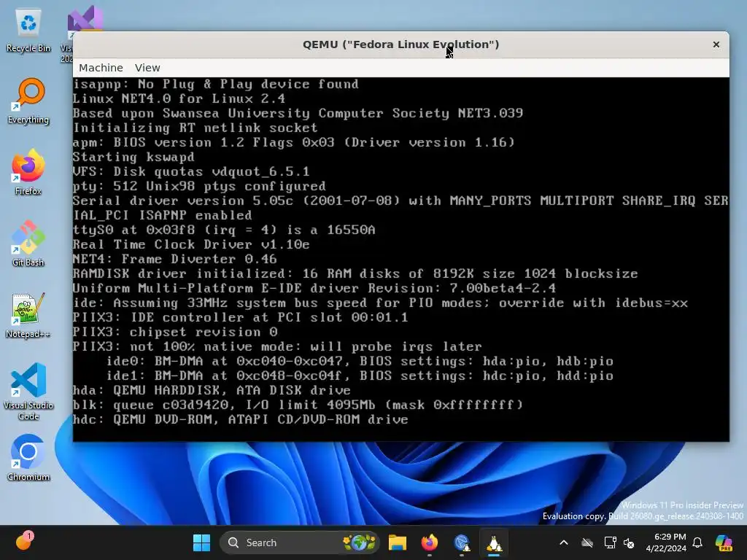The image size is (747, 560).
Task: Open the Machine menu in QEMU
Action: click(x=101, y=68)
